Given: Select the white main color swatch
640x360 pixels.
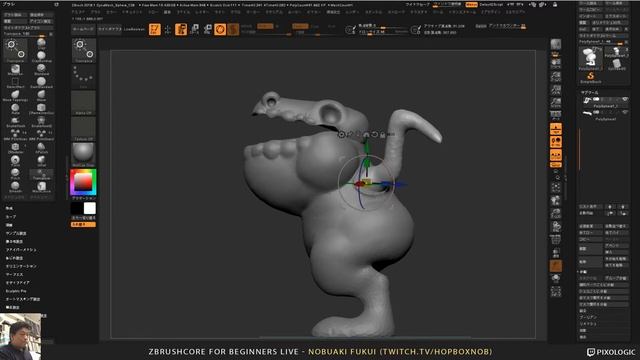Looking at the screenshot, I should pyautogui.click(x=90, y=208).
